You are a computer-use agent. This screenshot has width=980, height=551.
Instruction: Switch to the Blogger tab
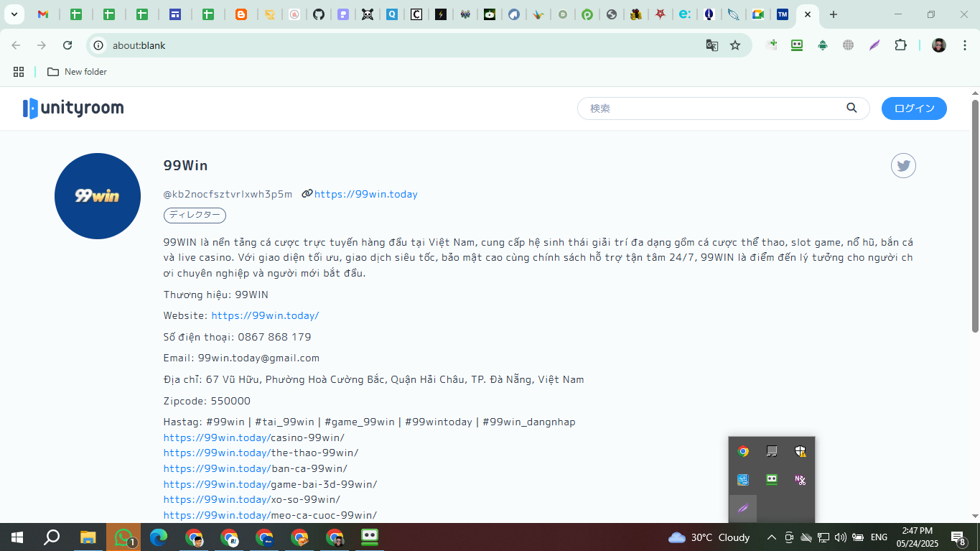point(241,14)
